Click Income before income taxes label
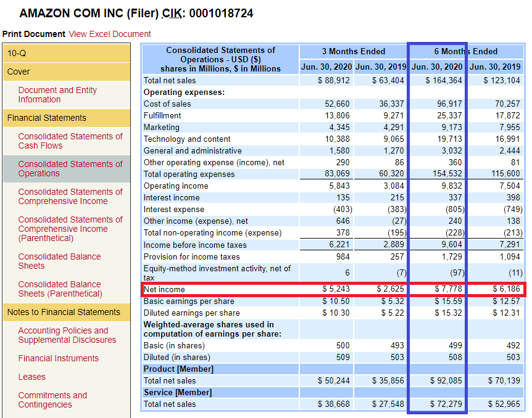 195,245
